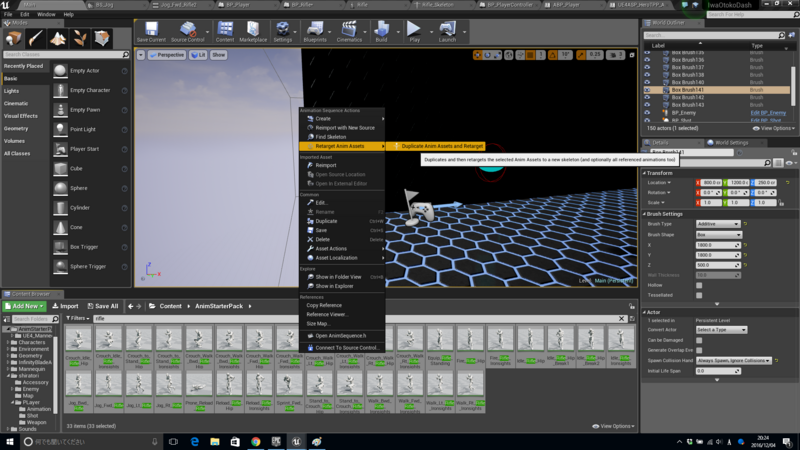The height and width of the screenshot is (450, 800).
Task: Open Add New dropdown in Content Browser
Action: click(x=24, y=306)
